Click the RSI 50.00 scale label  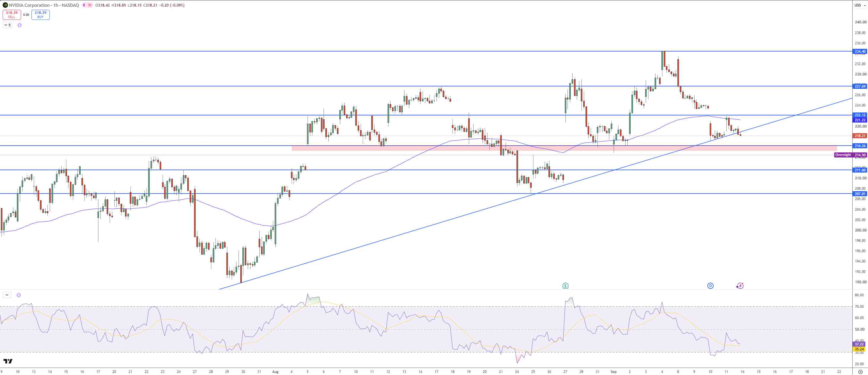[860, 329]
